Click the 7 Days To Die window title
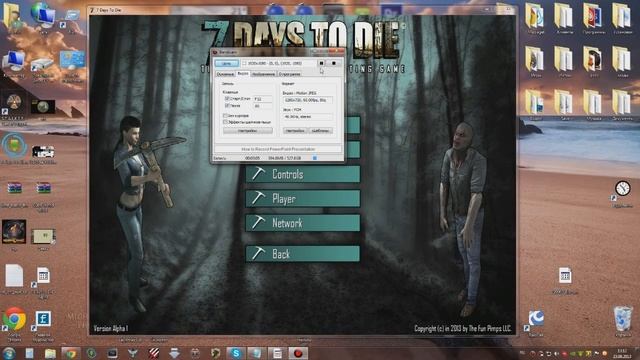The width and height of the screenshot is (640, 360). [109, 10]
